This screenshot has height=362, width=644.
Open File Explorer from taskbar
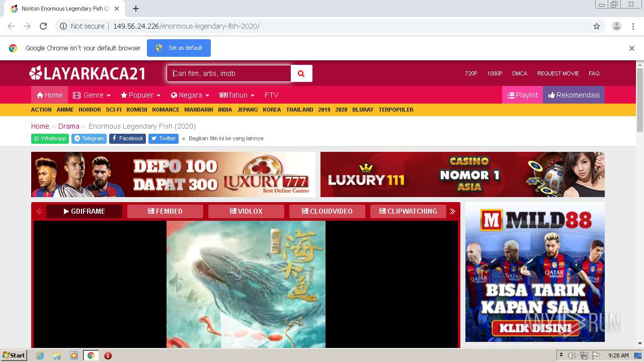pyautogui.click(x=57, y=355)
